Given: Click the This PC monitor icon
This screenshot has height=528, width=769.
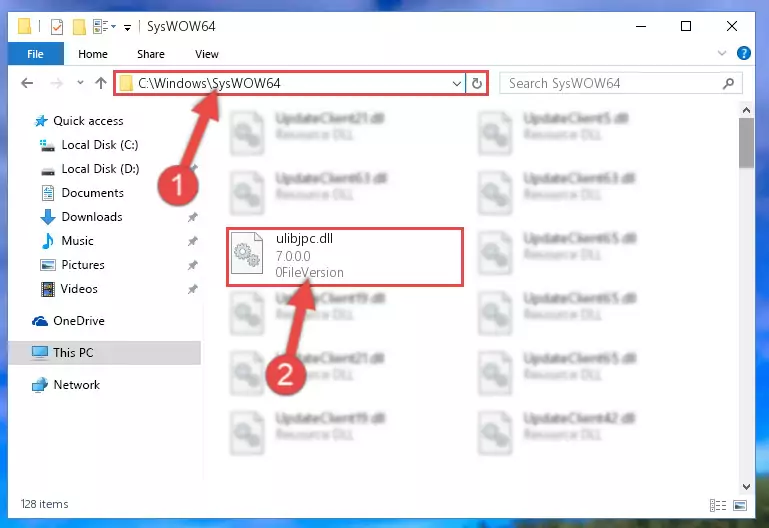Looking at the screenshot, I should pyautogui.click(x=40, y=352).
